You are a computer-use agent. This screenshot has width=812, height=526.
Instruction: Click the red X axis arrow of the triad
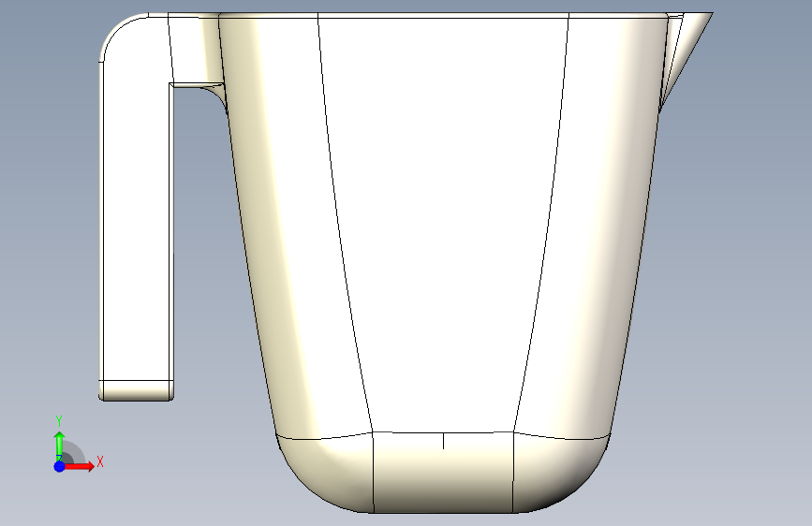click(x=80, y=466)
